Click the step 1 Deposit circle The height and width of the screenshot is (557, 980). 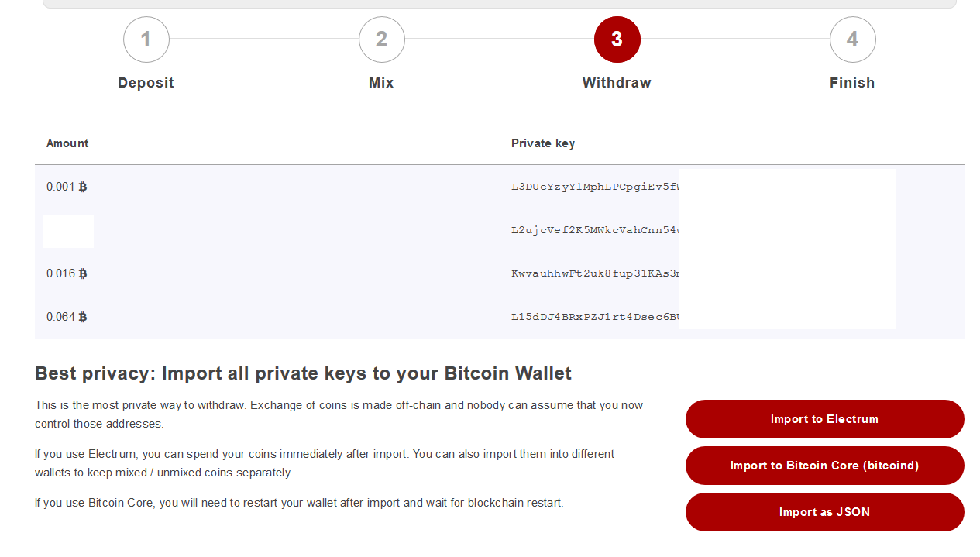pos(146,40)
